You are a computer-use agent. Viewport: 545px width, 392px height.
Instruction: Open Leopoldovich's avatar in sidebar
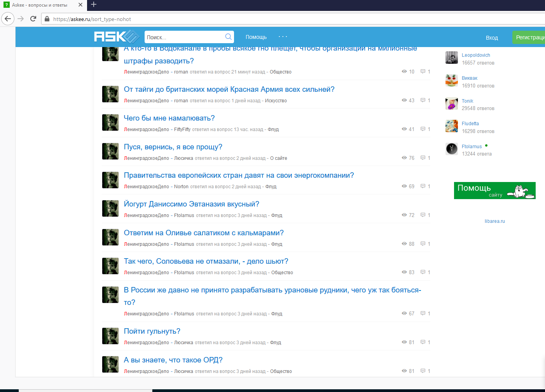(452, 58)
